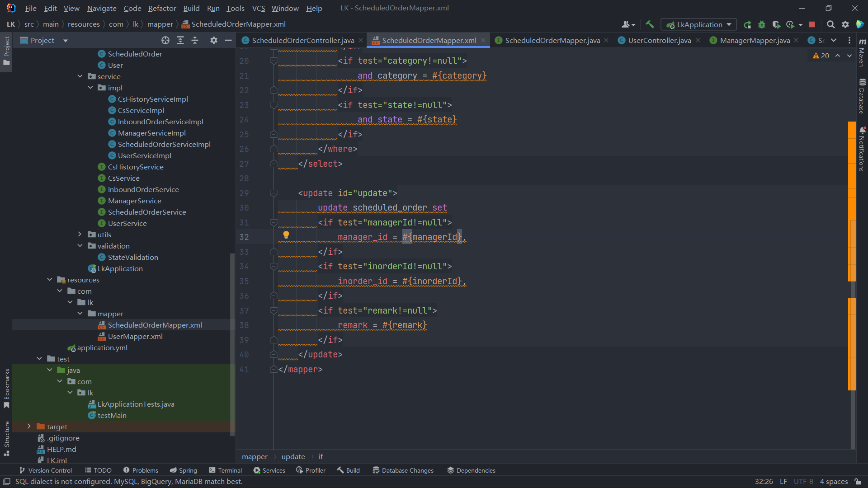Toggle read-only lock icon in status bar

click(x=858, y=482)
